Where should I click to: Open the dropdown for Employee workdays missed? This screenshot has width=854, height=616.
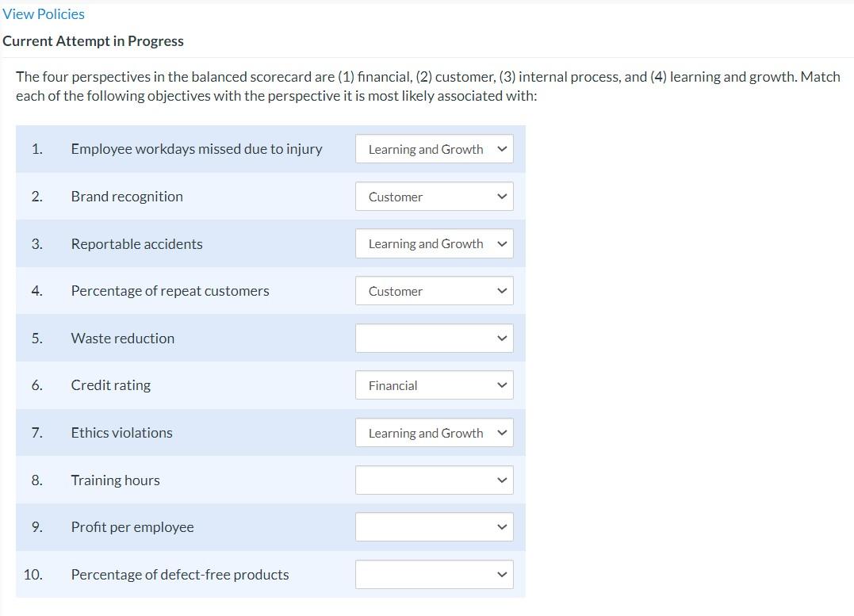(x=434, y=148)
